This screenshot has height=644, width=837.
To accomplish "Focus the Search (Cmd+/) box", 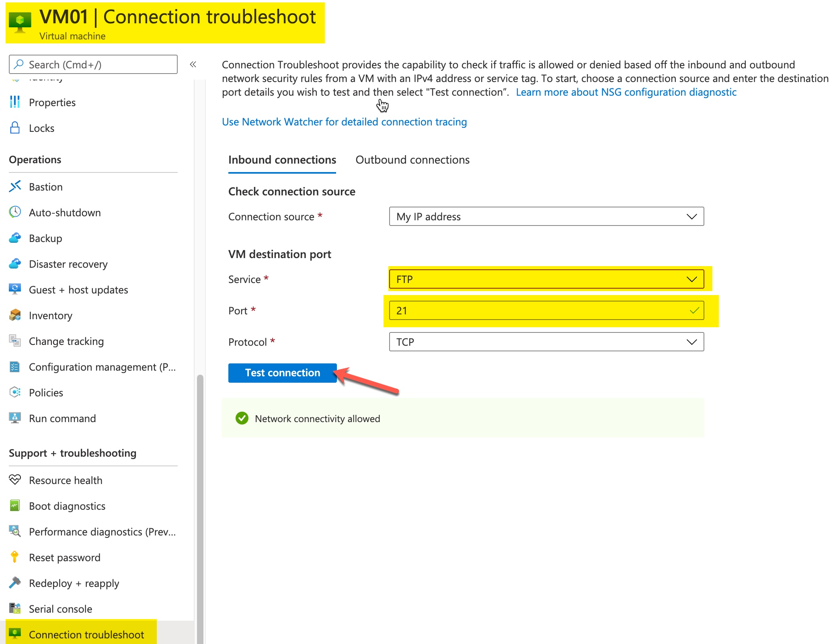I will click(93, 64).
